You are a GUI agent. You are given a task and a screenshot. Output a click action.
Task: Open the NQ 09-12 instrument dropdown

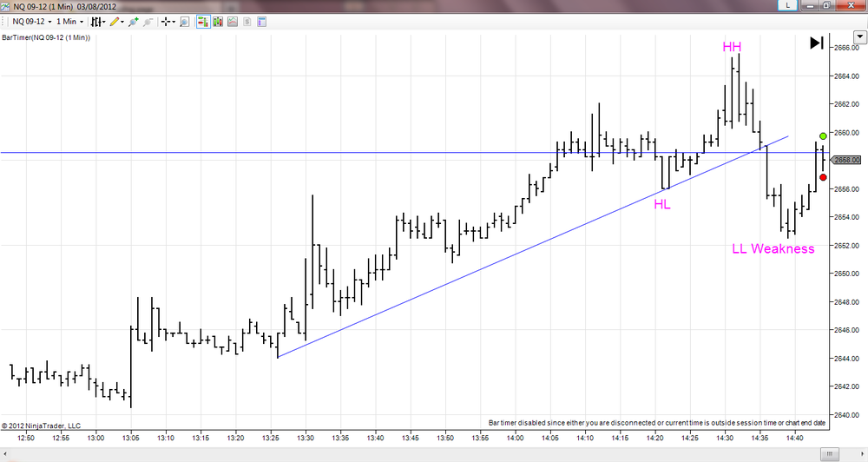coord(32,22)
